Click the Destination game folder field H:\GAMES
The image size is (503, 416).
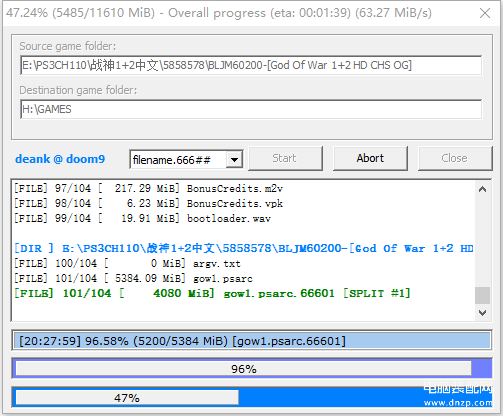(x=251, y=109)
